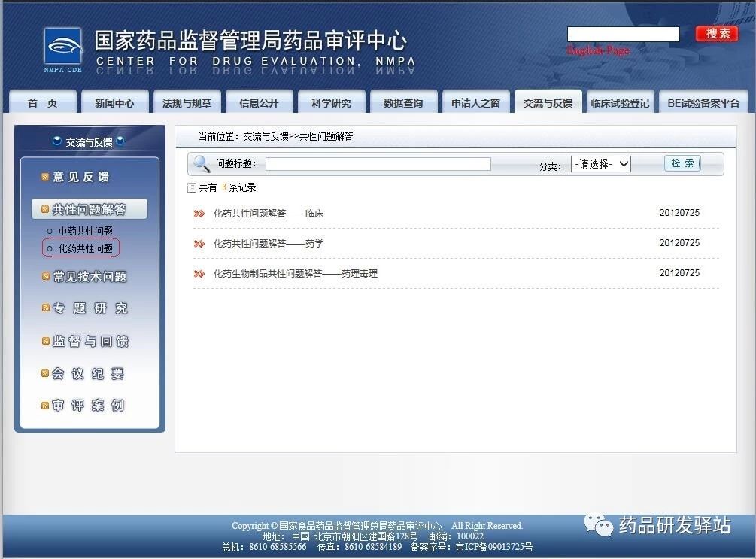
Task: Click the RSS icon next to 意见反馈
Action: coord(45,177)
